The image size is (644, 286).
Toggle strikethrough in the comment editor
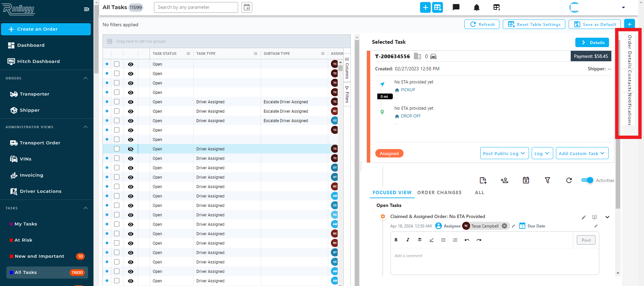420,240
